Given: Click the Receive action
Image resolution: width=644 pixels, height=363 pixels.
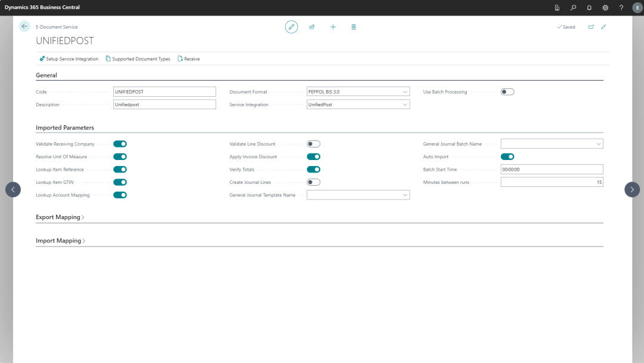Looking at the screenshot, I should pyautogui.click(x=188, y=59).
